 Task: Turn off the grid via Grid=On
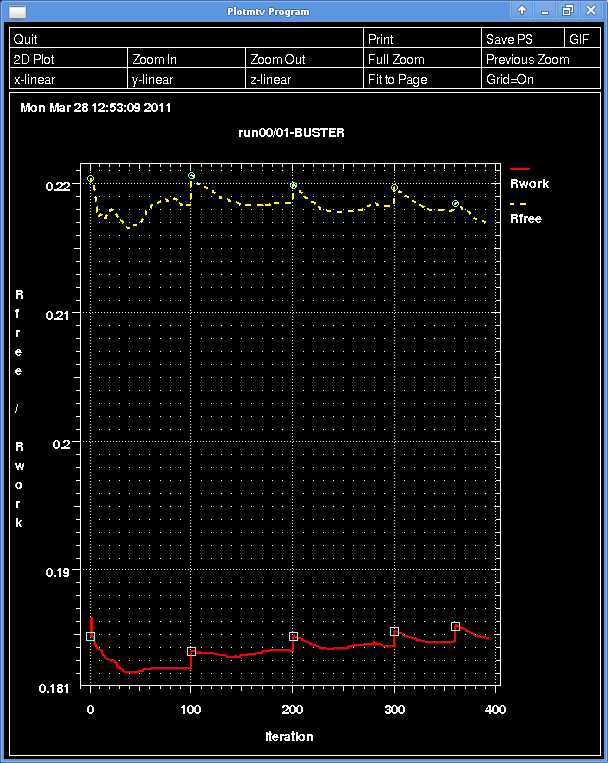[x=540, y=79]
